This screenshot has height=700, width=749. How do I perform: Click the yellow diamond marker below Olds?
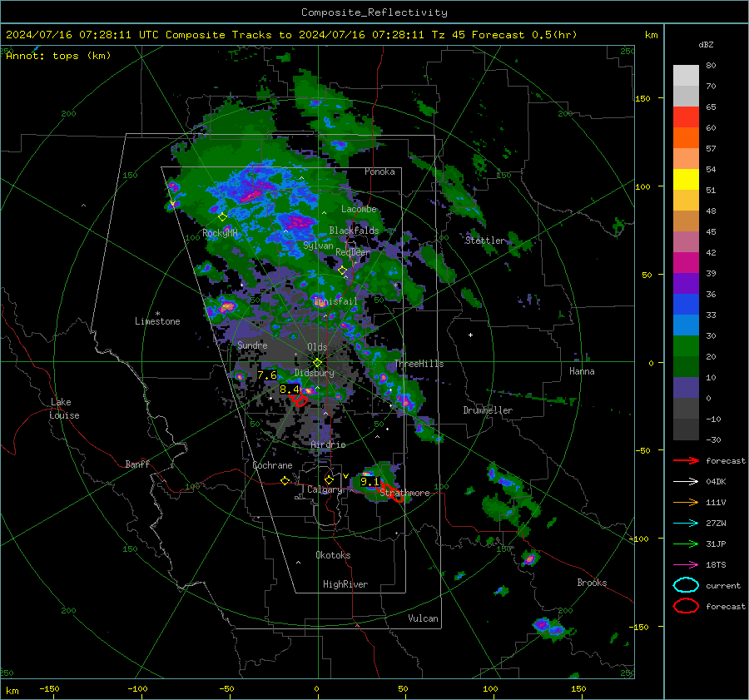tap(317, 363)
